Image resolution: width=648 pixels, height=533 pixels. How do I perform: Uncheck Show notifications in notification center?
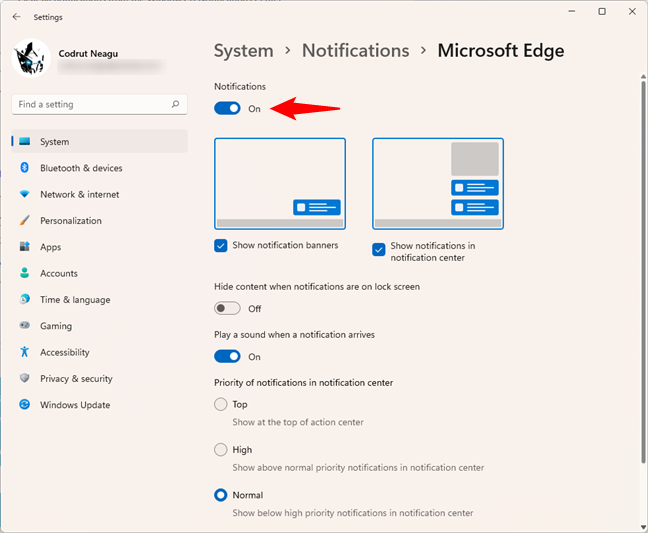(x=379, y=250)
